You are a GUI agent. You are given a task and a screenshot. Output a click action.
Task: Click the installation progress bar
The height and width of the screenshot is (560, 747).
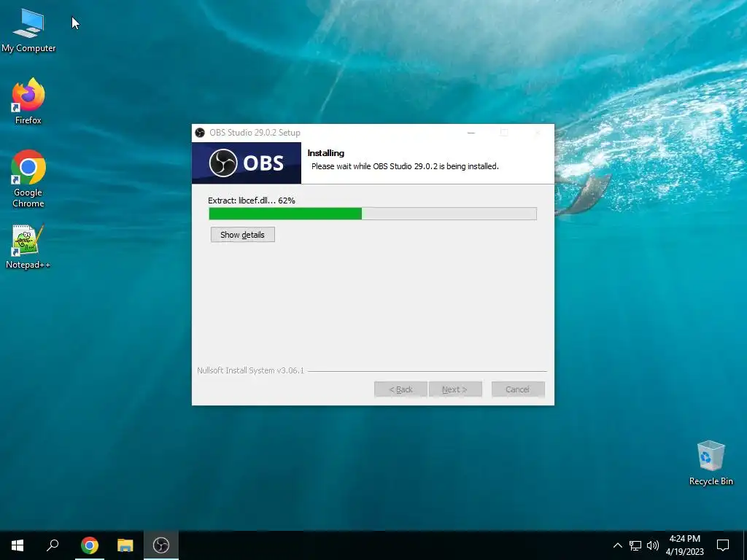[x=373, y=214]
